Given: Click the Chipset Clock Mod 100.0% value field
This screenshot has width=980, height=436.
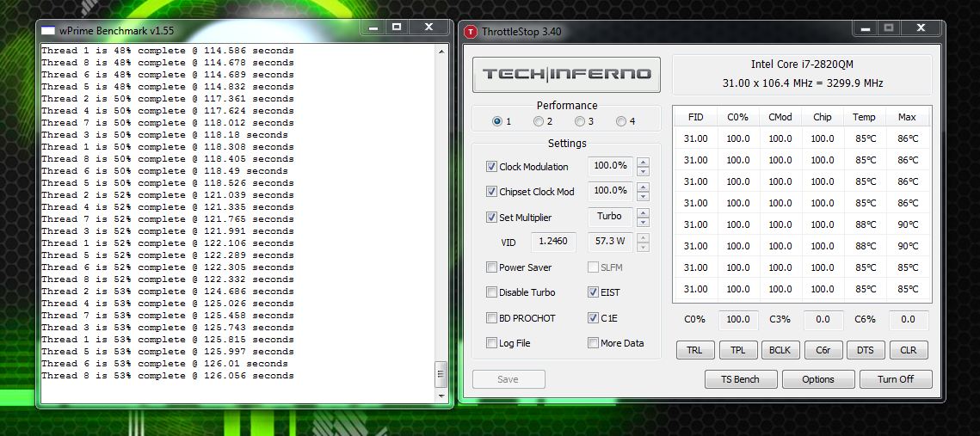Looking at the screenshot, I should click(610, 191).
